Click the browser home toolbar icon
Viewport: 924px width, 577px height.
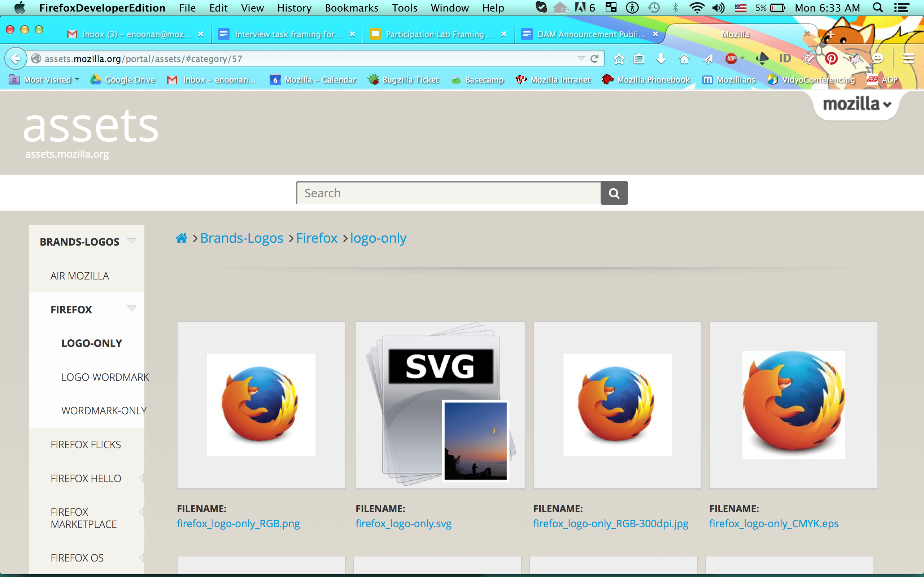click(684, 59)
